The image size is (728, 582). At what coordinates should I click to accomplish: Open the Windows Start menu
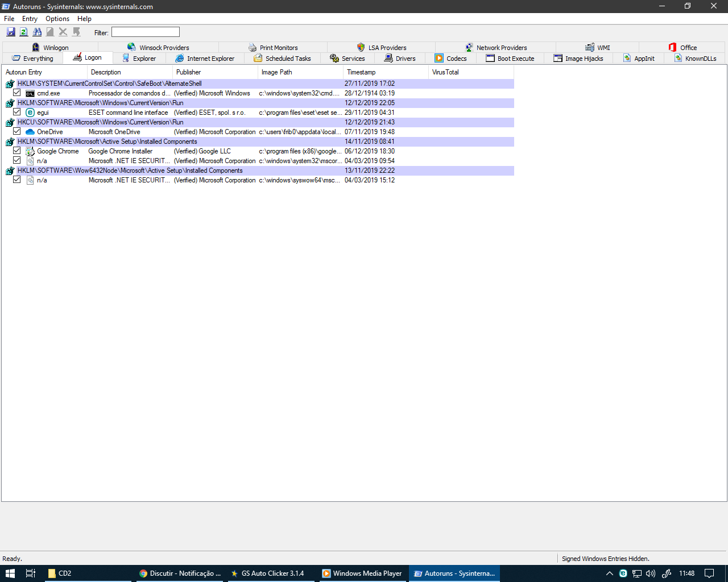coord(10,573)
